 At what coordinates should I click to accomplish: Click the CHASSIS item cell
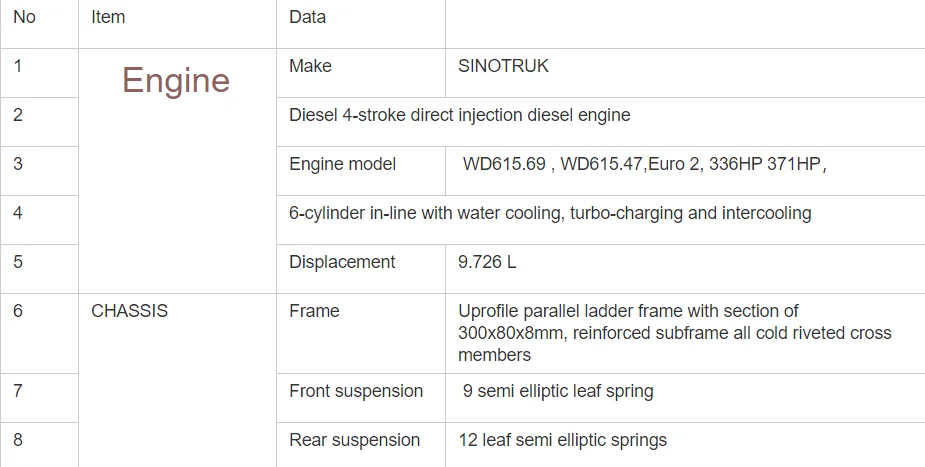tap(129, 311)
